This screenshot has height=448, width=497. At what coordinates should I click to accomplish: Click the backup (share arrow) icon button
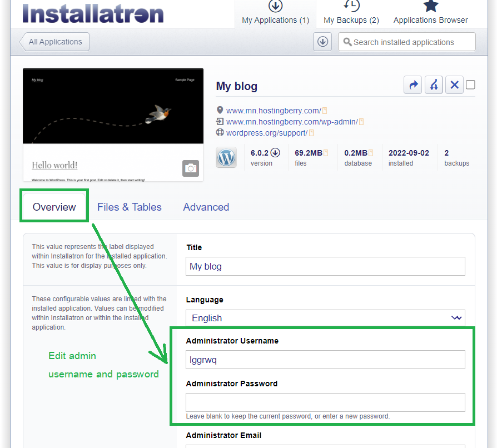pos(412,85)
